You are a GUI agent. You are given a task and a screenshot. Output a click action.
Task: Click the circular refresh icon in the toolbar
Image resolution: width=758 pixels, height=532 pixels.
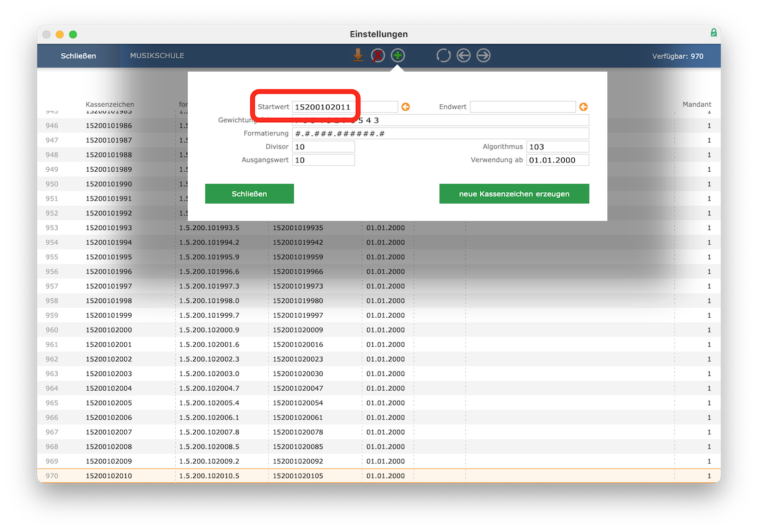click(x=443, y=56)
